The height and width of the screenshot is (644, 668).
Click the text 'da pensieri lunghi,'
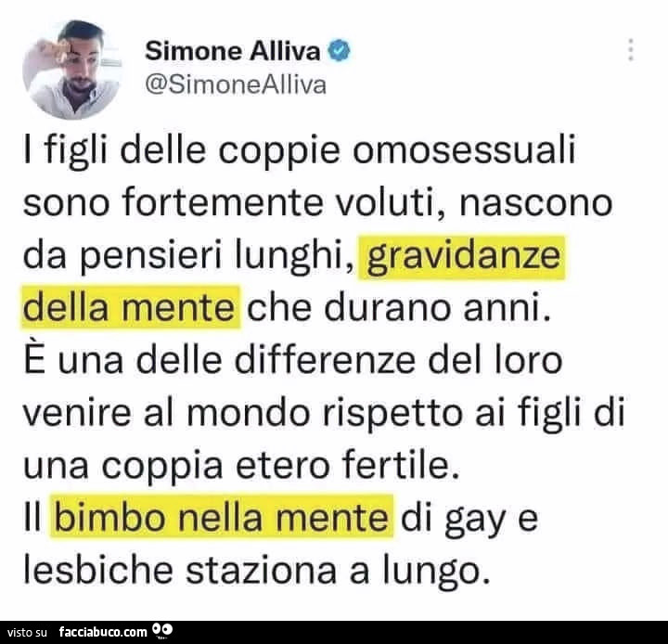point(188,257)
